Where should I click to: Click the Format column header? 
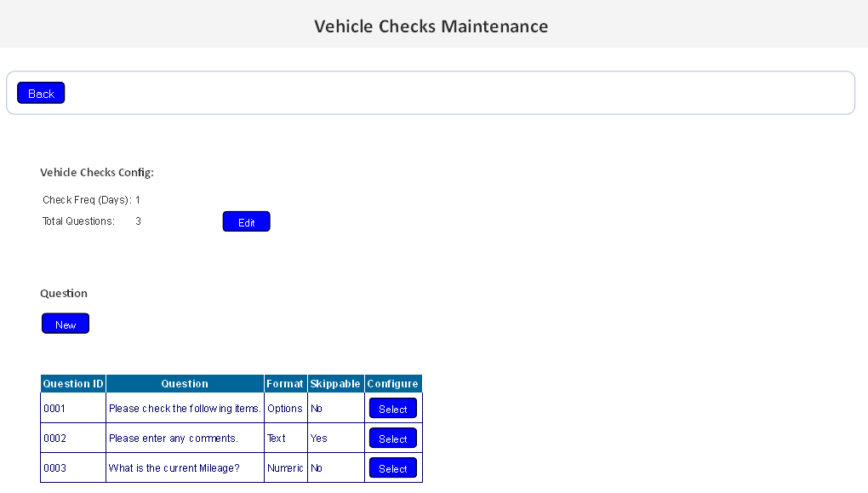285,383
